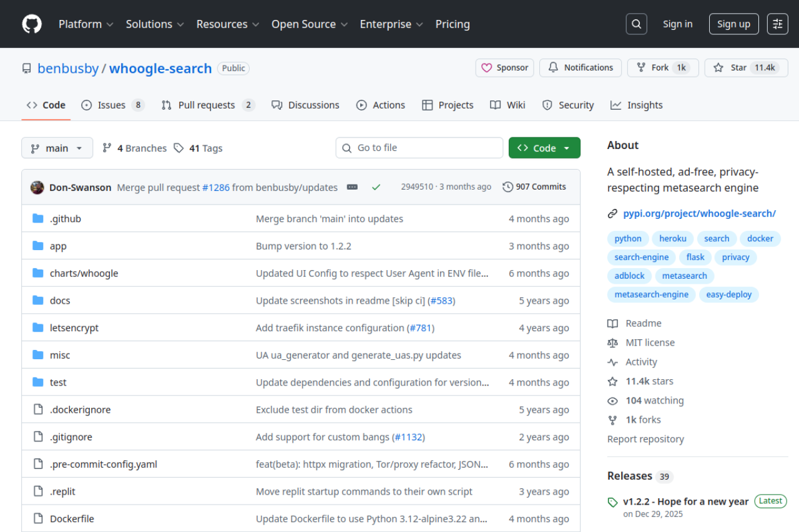The image size is (799, 532).
Task: Click the Go to file search field
Action: (x=419, y=148)
